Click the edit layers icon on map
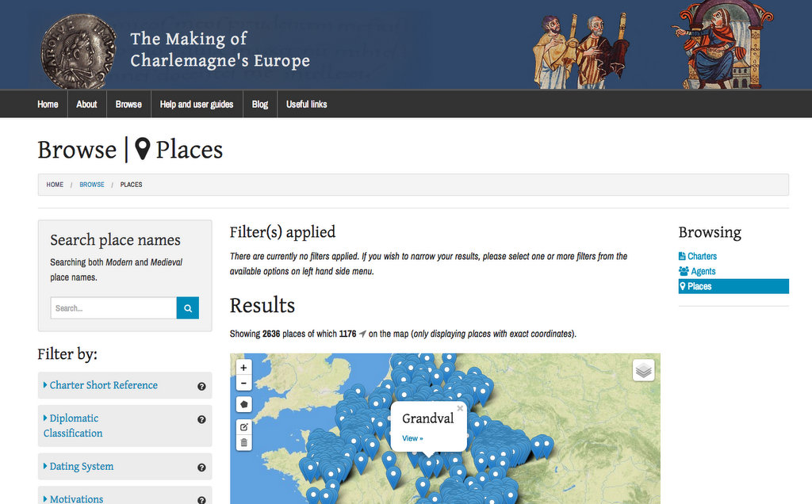 [x=244, y=427]
